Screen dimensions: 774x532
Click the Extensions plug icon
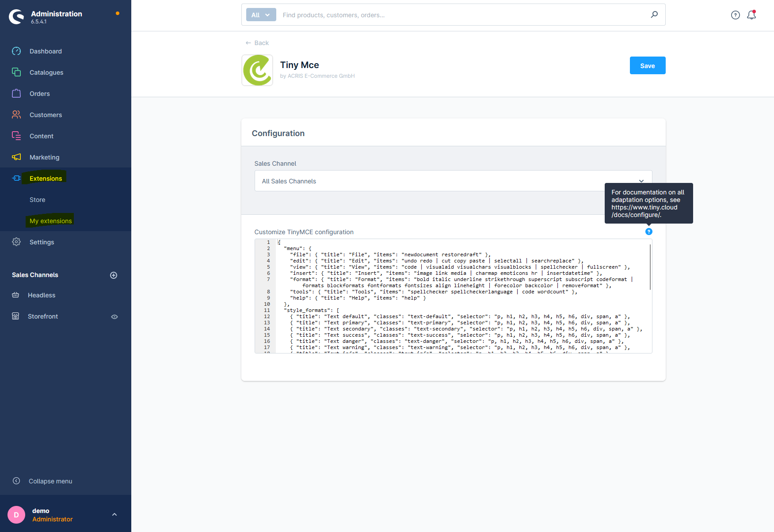16,178
